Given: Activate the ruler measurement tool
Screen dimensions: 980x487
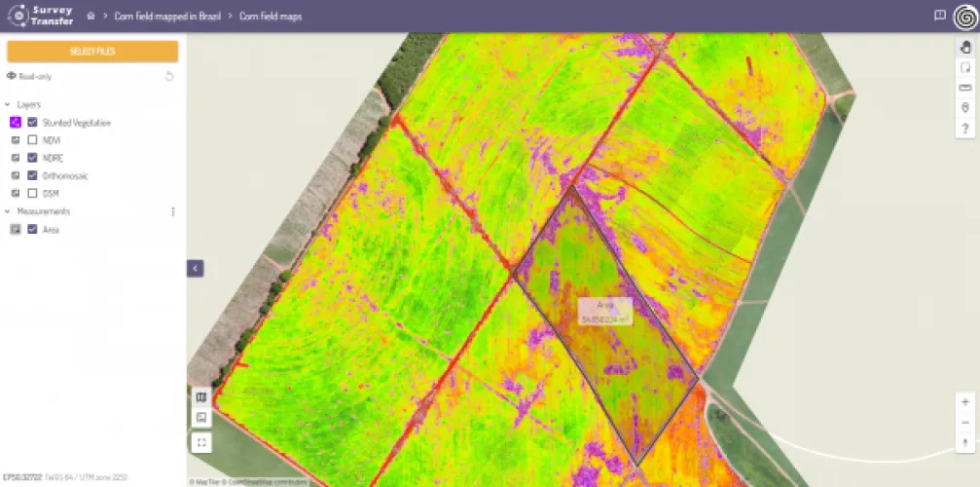Looking at the screenshot, I should [965, 88].
